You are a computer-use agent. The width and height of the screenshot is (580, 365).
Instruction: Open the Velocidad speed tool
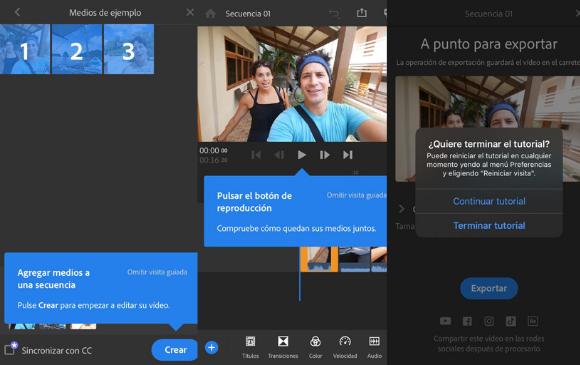click(x=345, y=347)
